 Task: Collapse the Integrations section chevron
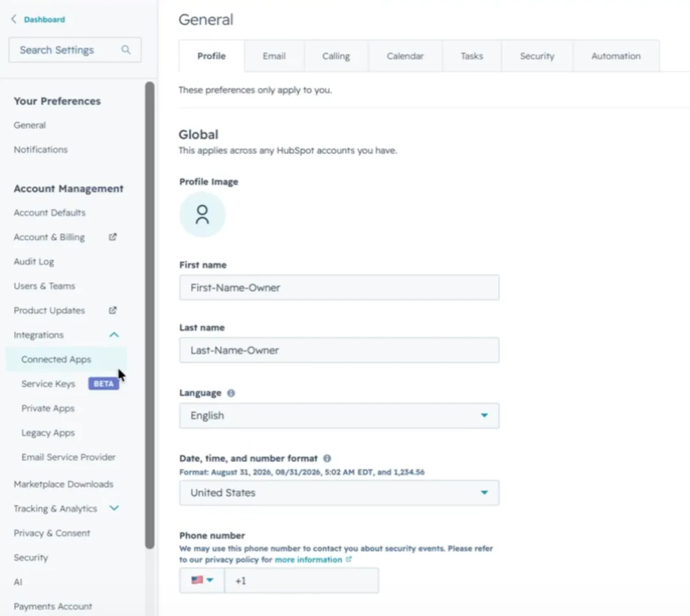pos(114,334)
